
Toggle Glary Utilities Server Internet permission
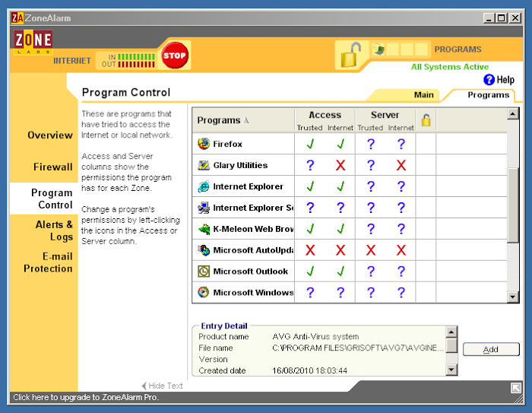point(401,165)
